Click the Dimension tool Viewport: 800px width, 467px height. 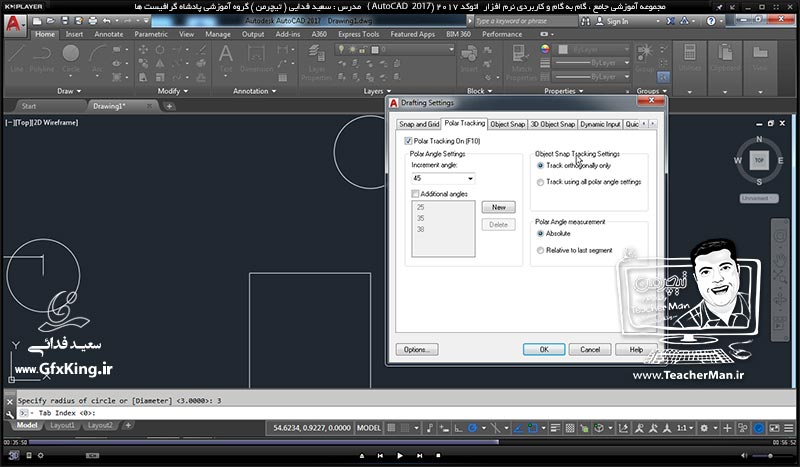(x=256, y=59)
